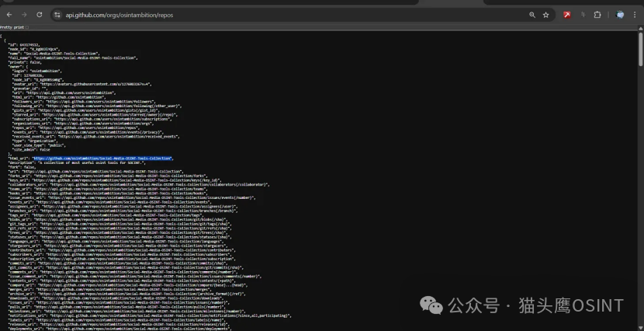
Task: Click the vertical scrollbar thumb
Action: click(x=640, y=48)
